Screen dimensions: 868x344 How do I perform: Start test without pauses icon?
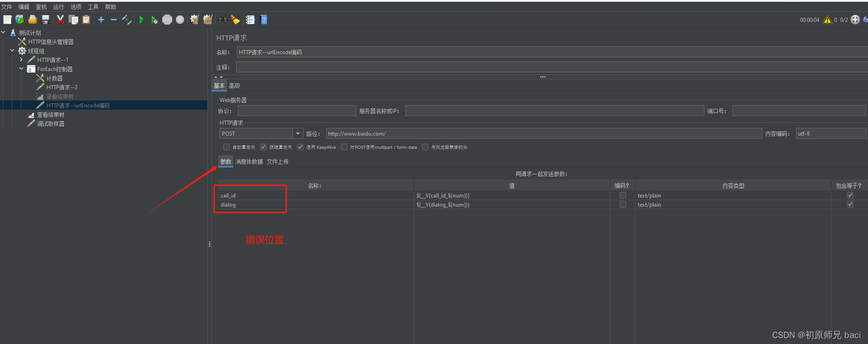pos(154,20)
